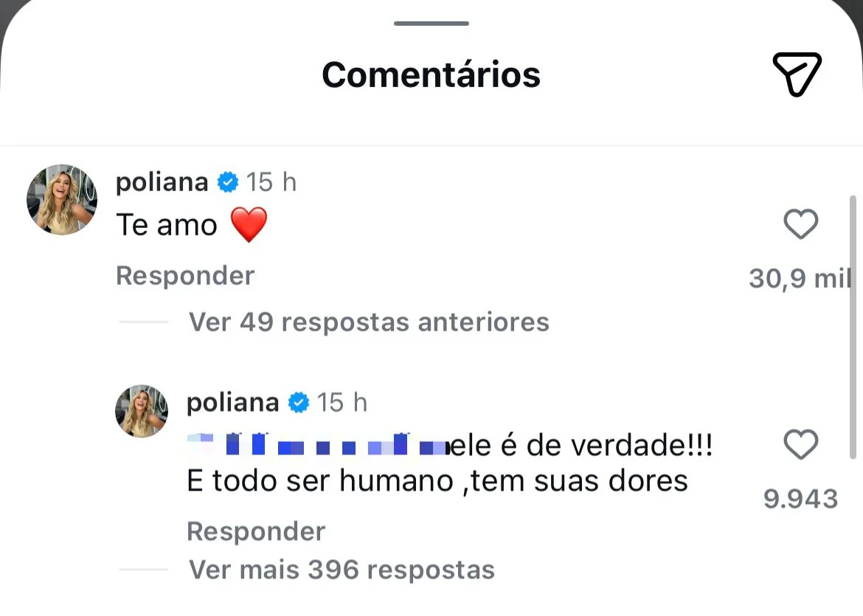Viewport: 863px width, 616px height.
Task: View the "30,9 mil" likes count
Action: click(x=800, y=278)
